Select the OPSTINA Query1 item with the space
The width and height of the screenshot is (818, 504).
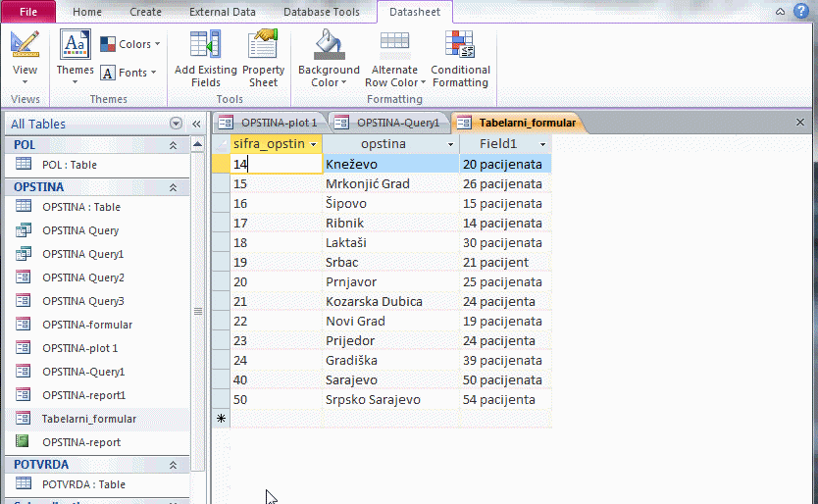97,254
